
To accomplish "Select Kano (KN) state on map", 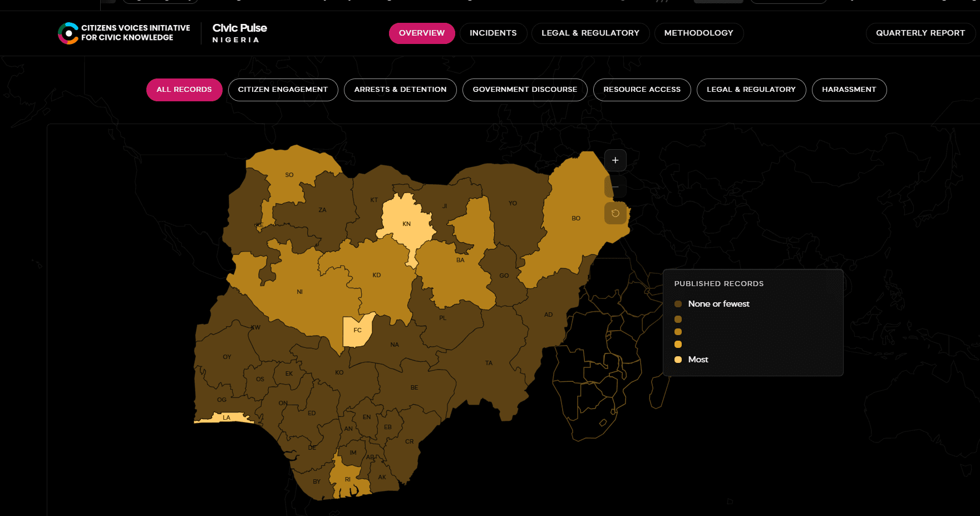I will coord(406,224).
